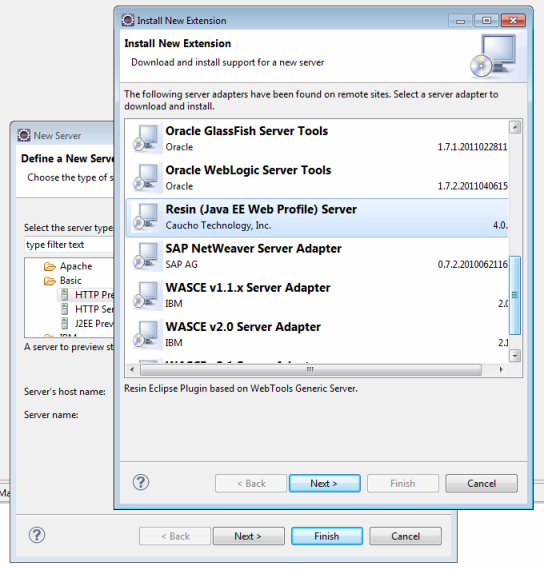Click Caucho Technology, Inc. vendor text
Image resolution: width=544 pixels, height=570 pixels.
point(218,225)
